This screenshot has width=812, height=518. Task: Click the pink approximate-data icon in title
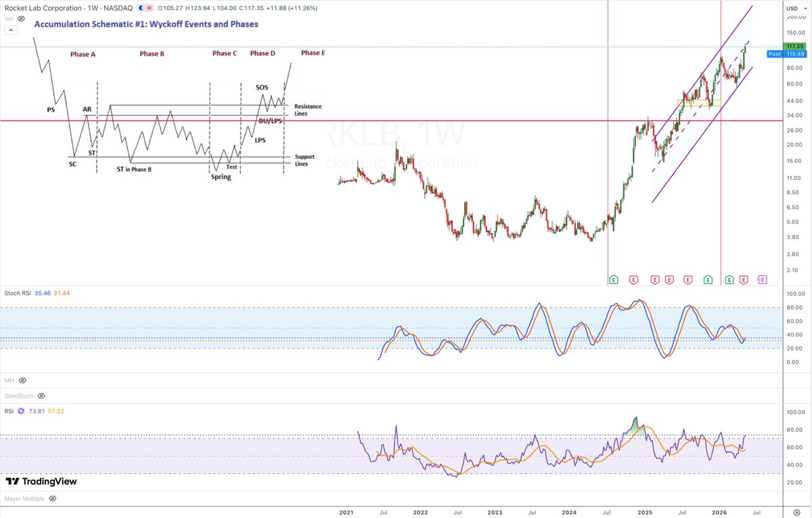pyautogui.click(x=148, y=8)
